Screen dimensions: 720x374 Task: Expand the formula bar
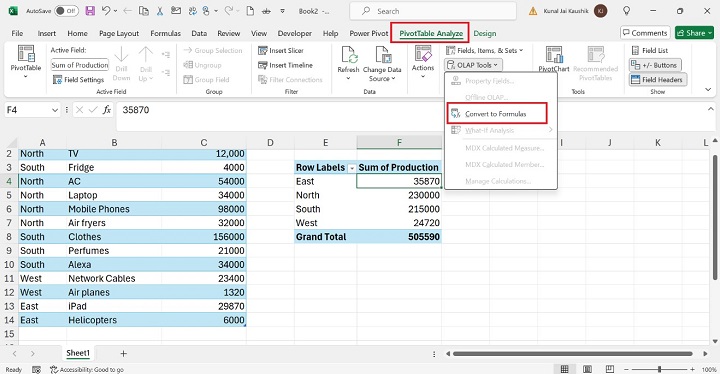(x=710, y=109)
